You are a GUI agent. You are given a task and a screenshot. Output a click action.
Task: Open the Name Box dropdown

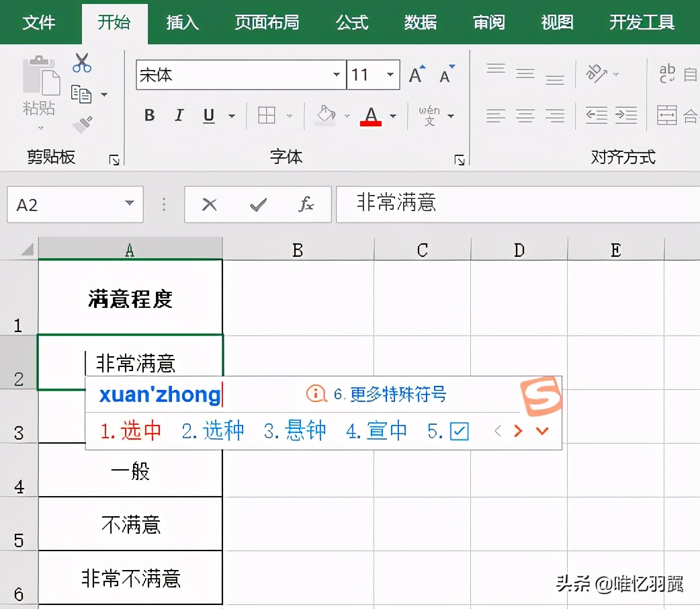(130, 203)
